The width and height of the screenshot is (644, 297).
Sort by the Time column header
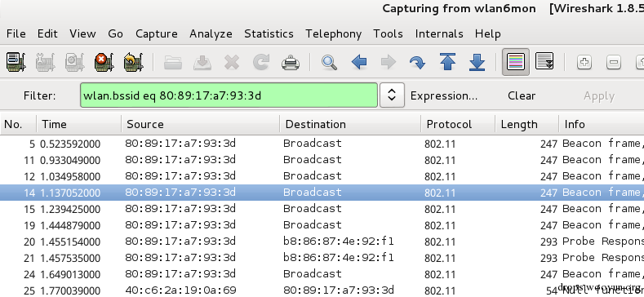point(79,124)
